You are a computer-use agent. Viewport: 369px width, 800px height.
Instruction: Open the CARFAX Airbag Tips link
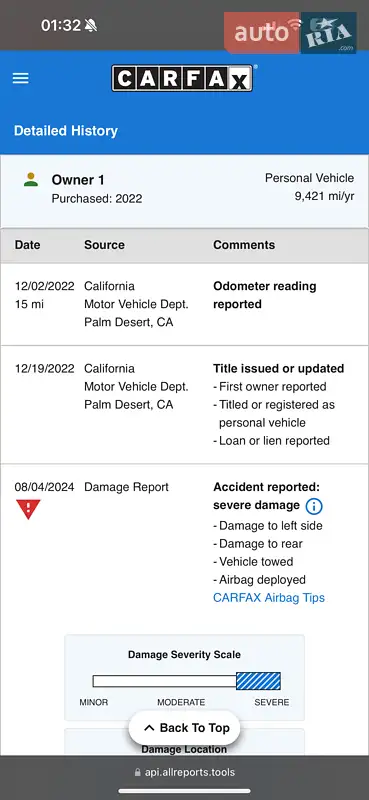(269, 597)
